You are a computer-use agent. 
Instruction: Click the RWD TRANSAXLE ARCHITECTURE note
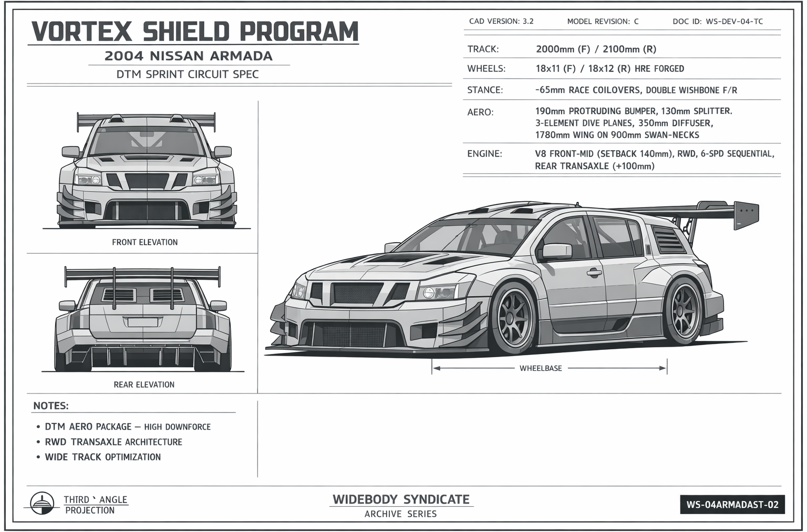(x=113, y=442)
